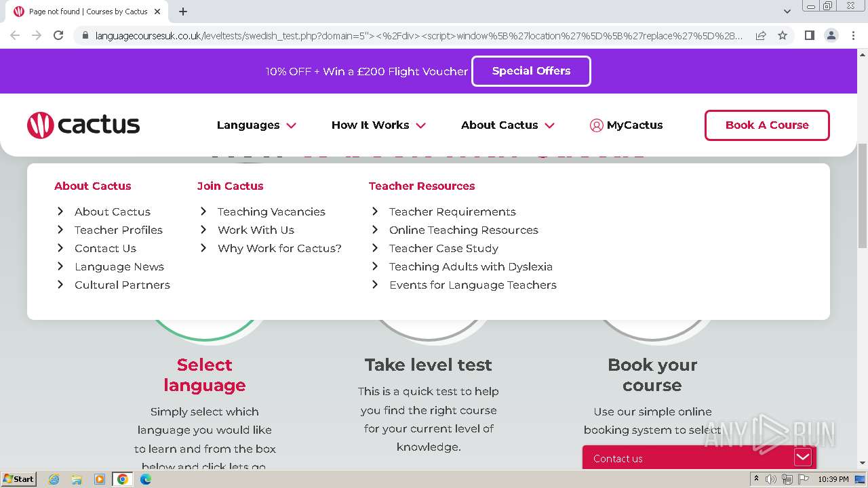The width and height of the screenshot is (868, 488).
Task: Collapse the About Cactus menu
Action: coord(508,125)
